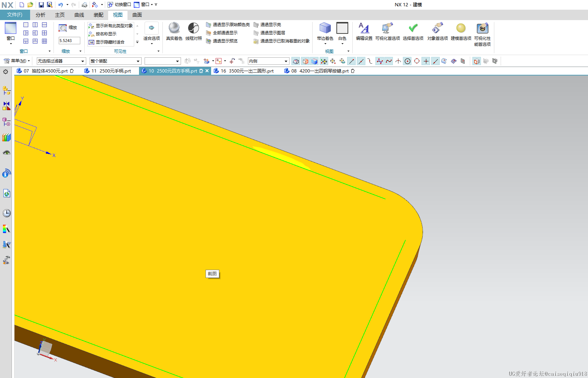This screenshot has width=588, height=378.
Task: Switch to the 装配 ribbon tab
Action: coord(98,15)
